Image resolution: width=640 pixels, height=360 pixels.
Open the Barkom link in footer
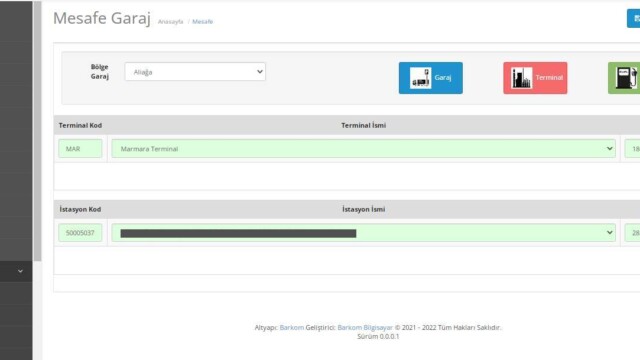coord(291,327)
